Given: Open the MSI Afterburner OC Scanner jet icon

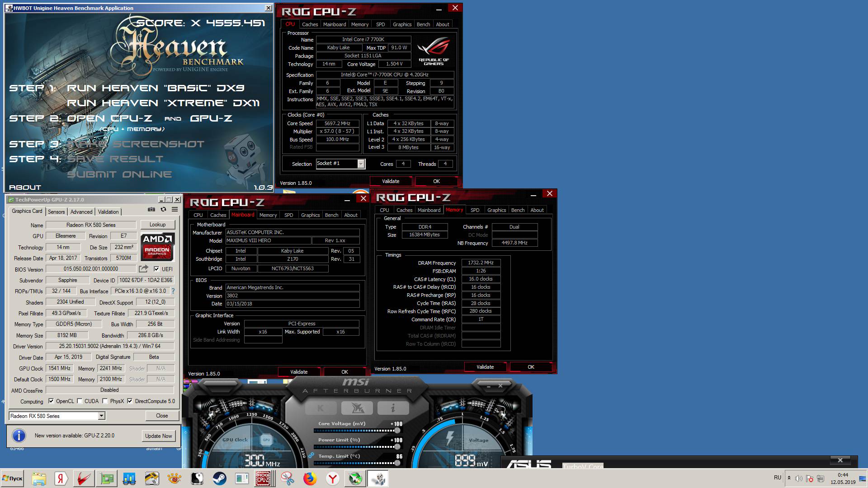Looking at the screenshot, I should click(358, 408).
